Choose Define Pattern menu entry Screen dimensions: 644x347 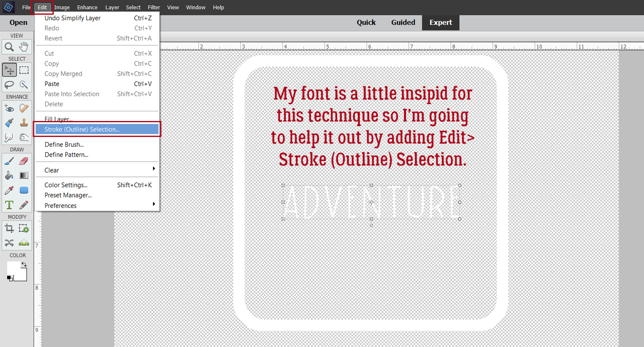(97, 155)
